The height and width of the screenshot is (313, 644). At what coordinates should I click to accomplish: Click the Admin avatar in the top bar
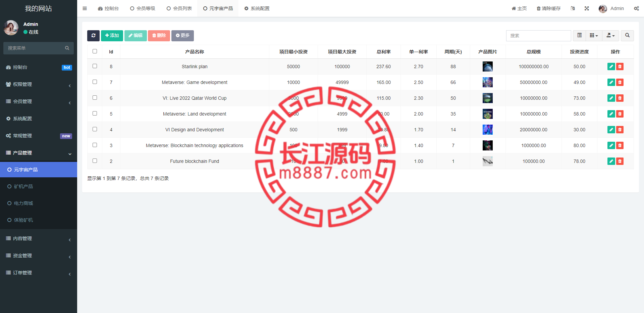(x=603, y=9)
